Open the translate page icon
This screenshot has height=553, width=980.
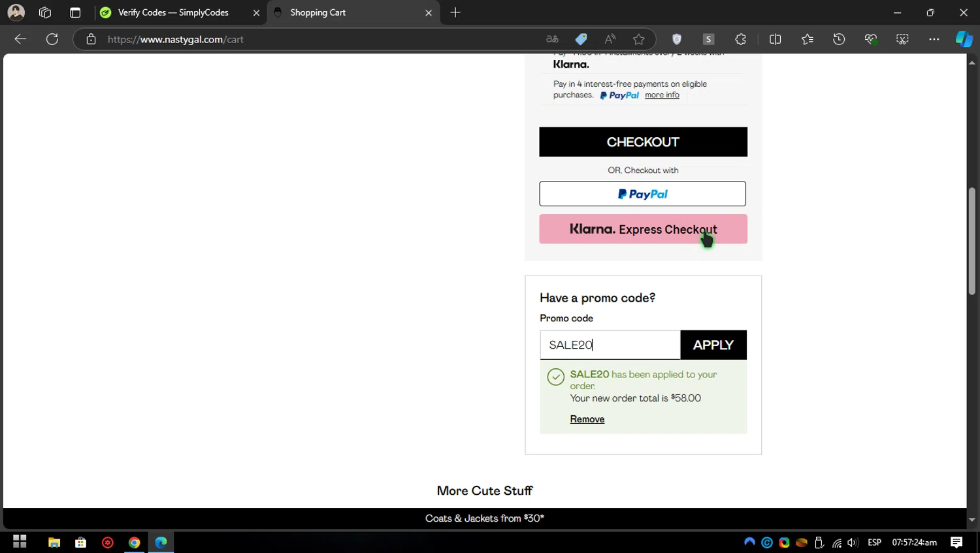coord(552,39)
